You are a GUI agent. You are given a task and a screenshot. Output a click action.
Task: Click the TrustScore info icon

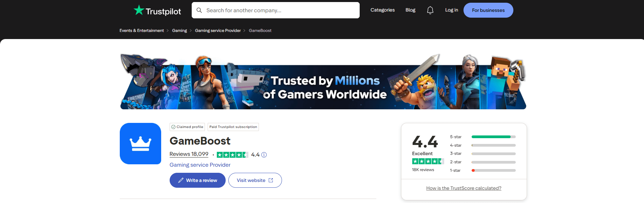point(264,155)
